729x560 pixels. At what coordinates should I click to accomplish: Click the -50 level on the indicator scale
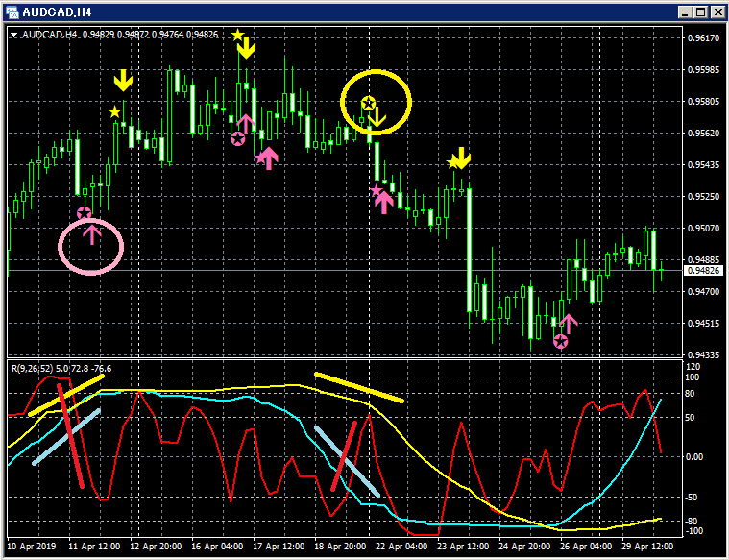coord(693,498)
